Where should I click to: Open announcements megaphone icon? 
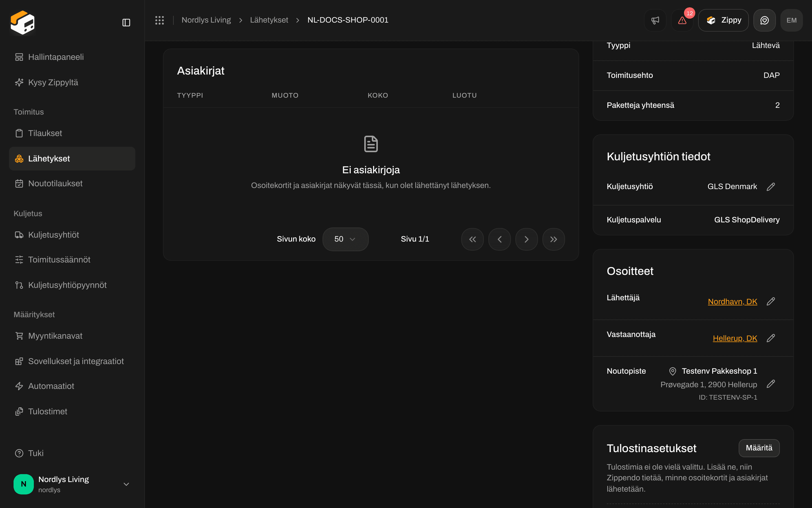(x=655, y=20)
